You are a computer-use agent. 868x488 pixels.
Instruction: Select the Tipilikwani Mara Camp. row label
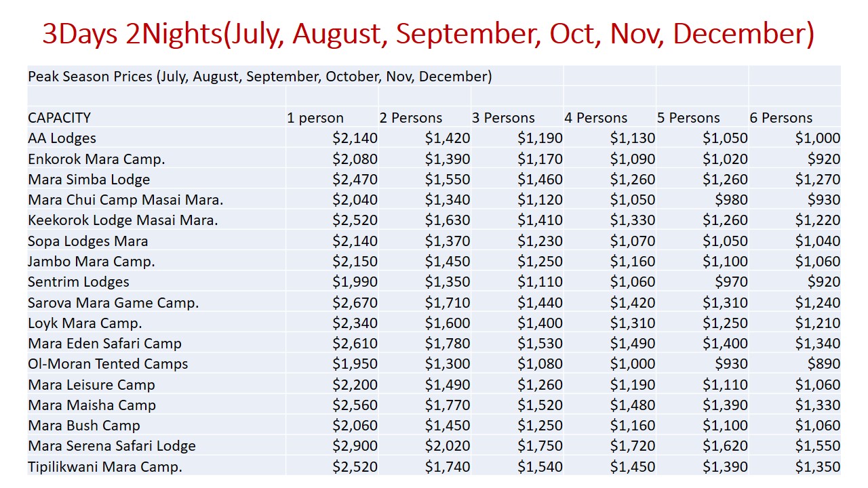tap(105, 467)
